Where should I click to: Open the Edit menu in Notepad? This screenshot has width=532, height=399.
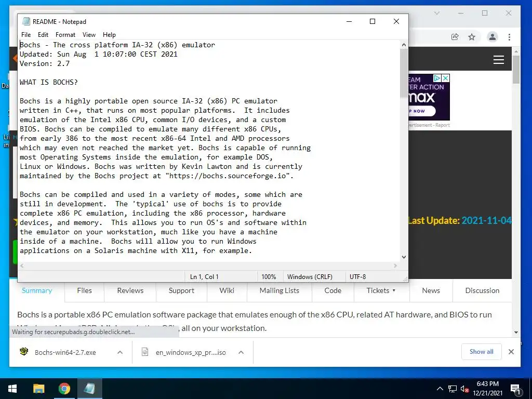click(x=43, y=35)
